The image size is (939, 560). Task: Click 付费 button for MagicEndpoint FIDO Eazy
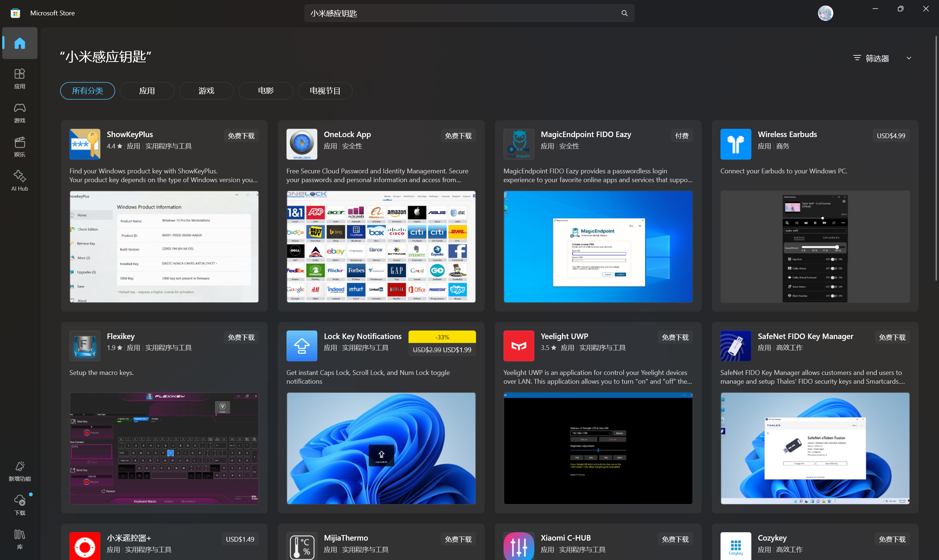(682, 136)
